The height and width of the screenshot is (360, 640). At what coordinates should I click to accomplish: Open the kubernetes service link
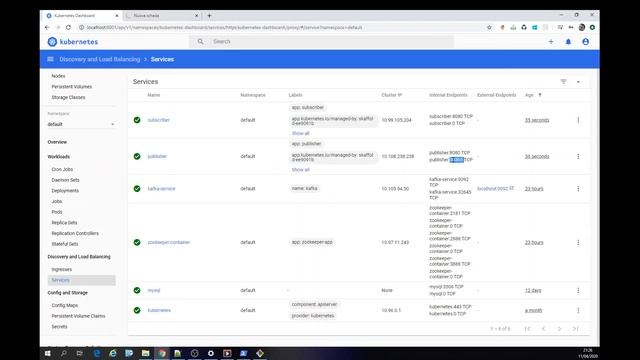(159, 310)
